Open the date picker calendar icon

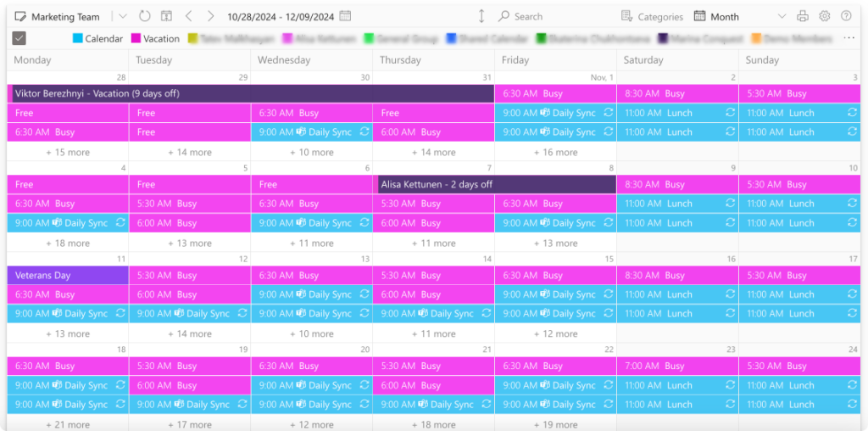(x=344, y=16)
